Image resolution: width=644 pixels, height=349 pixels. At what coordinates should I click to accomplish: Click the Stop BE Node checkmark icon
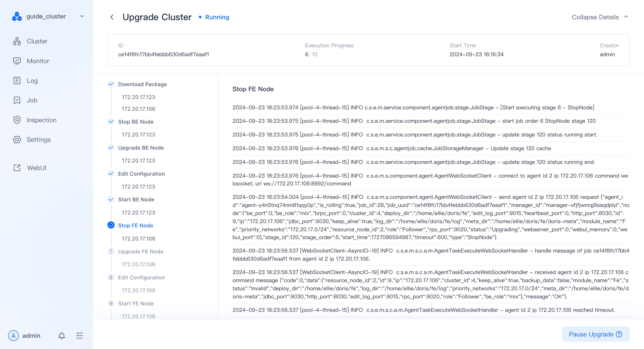pyautogui.click(x=111, y=121)
